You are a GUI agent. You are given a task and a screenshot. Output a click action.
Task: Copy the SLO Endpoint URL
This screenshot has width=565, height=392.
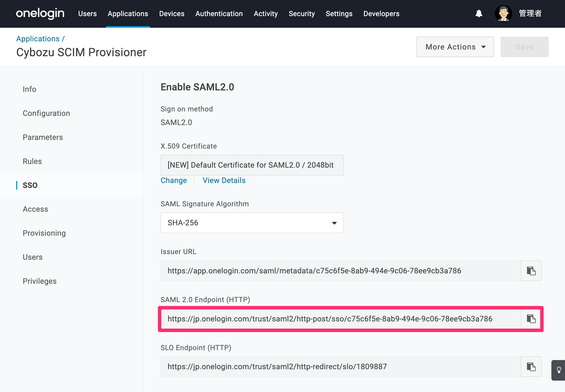pyautogui.click(x=531, y=367)
